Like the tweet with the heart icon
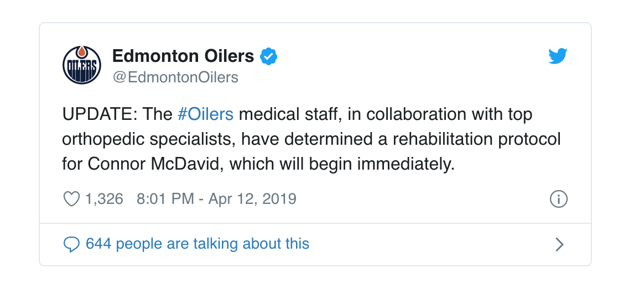This screenshot has height=305, width=644. [72, 199]
